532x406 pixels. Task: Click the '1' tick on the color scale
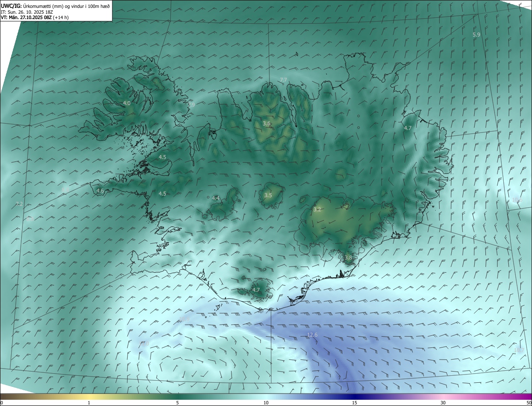[89, 403]
